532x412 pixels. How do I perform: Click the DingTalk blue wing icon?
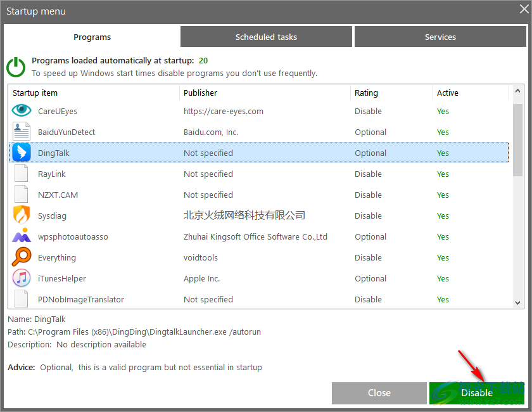pos(22,152)
